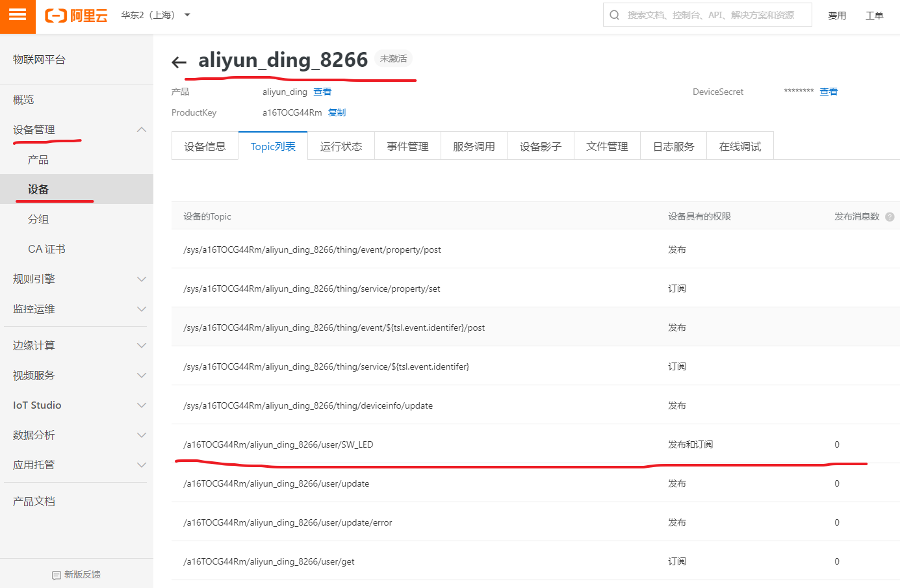Screen dimensions: 900x588
Task: Open the hamburger main menu
Action: click(x=18, y=15)
